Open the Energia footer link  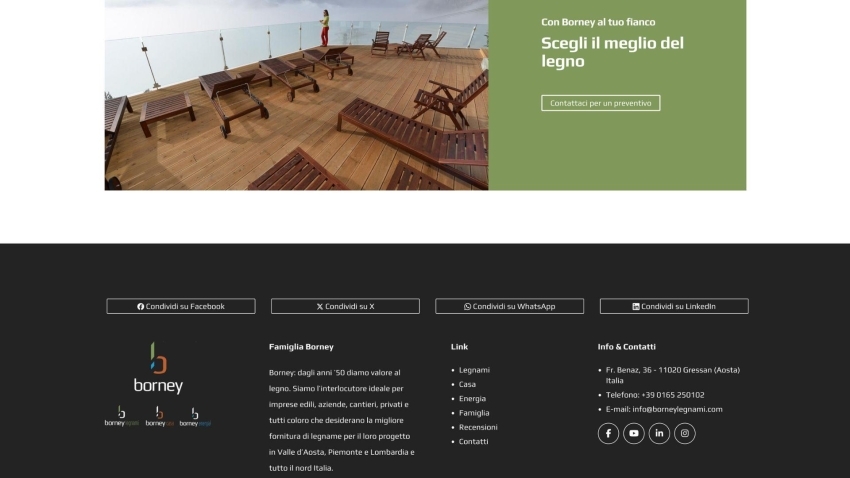tap(472, 398)
